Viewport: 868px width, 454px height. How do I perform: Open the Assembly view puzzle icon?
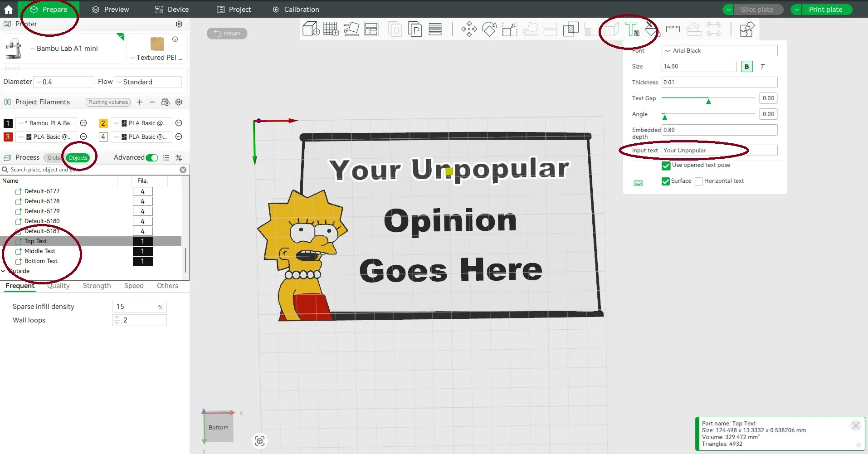(x=746, y=29)
